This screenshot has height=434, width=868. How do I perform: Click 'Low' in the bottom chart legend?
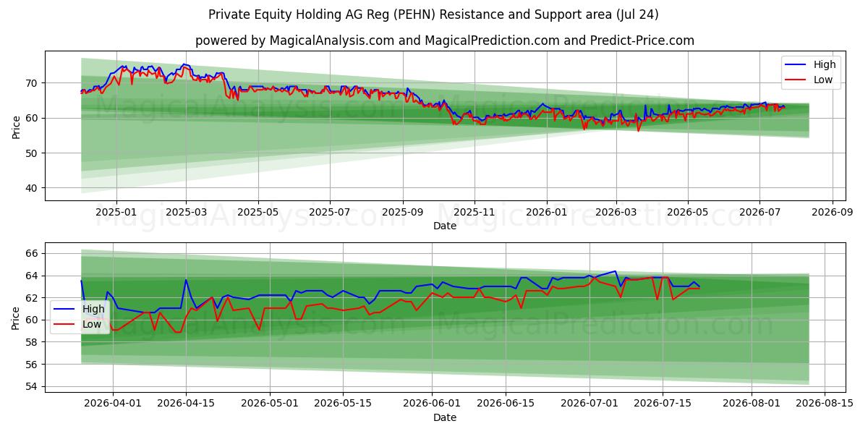(92, 324)
